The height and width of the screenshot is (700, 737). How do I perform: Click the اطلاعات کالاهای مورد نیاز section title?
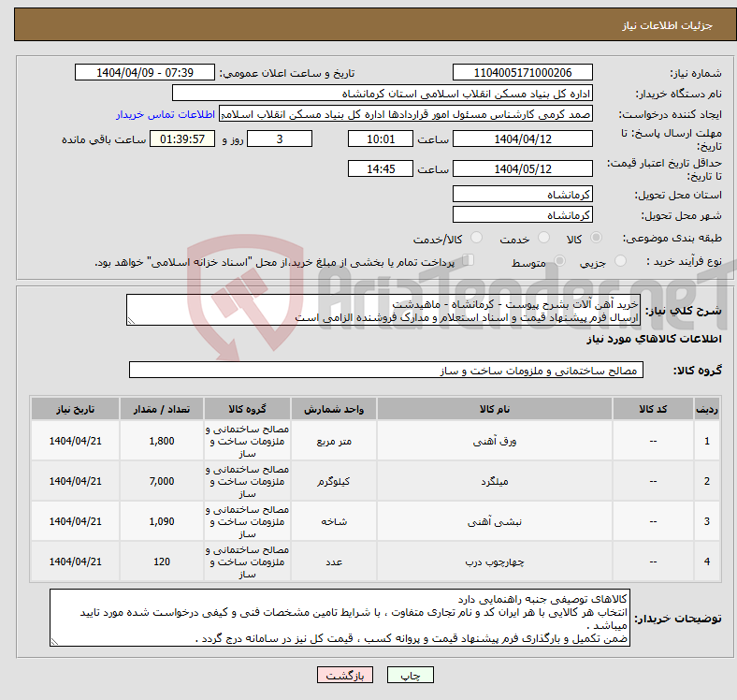654,339
